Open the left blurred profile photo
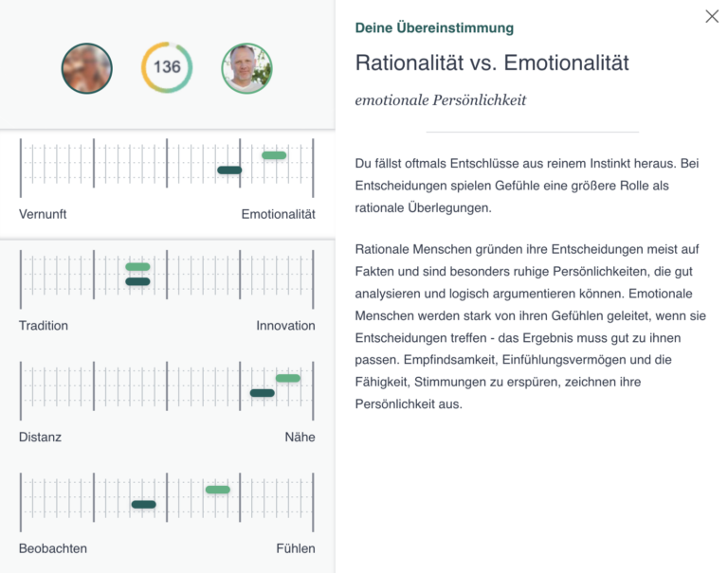The height and width of the screenshot is (573, 728). 87,67
